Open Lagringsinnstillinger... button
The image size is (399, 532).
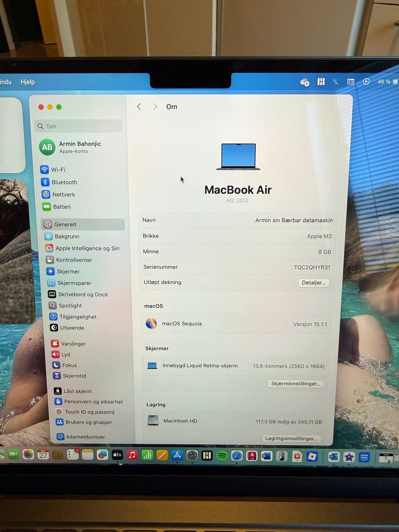(291, 438)
